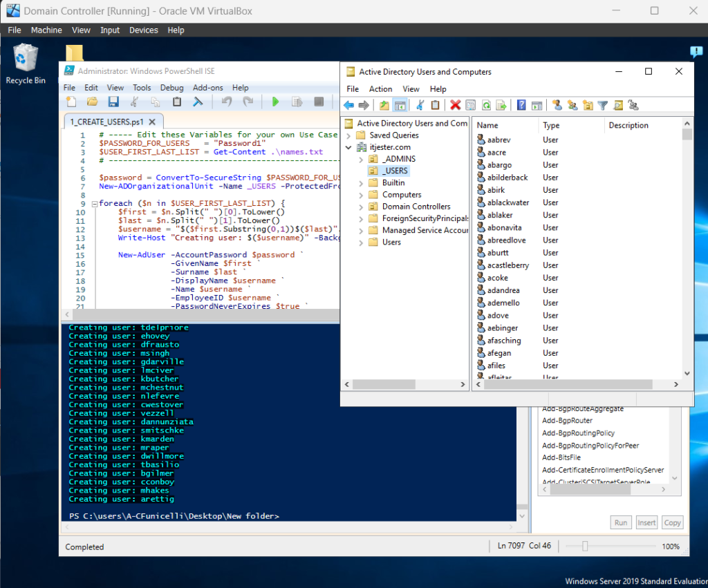Expand the Builtin container
The image size is (708, 588).
point(361,183)
